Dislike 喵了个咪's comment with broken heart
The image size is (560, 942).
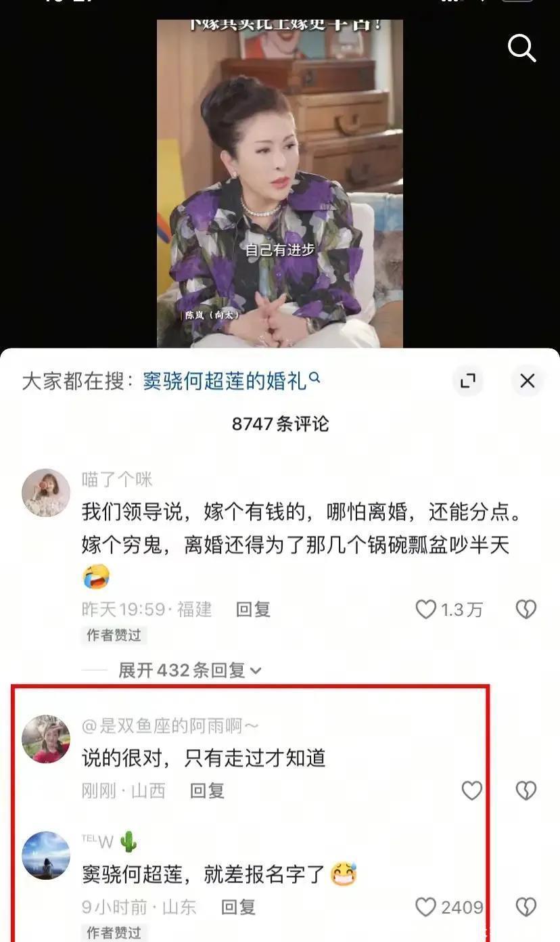click(526, 609)
